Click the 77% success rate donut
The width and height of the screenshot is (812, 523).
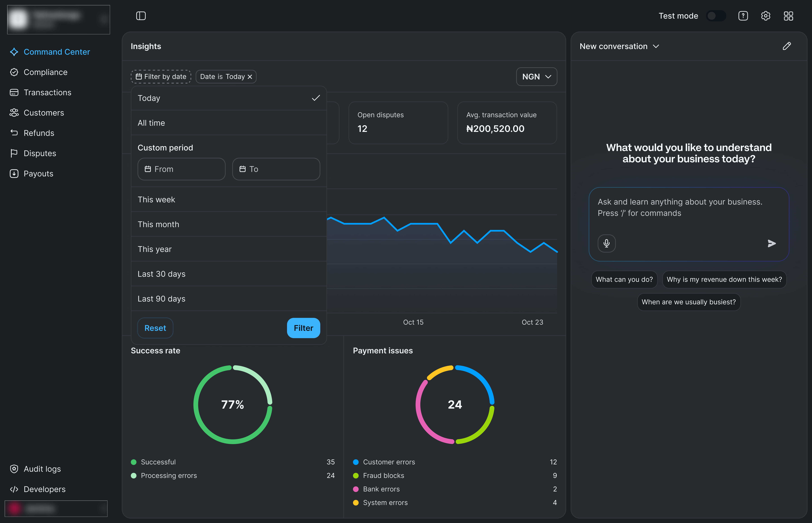[233, 405]
